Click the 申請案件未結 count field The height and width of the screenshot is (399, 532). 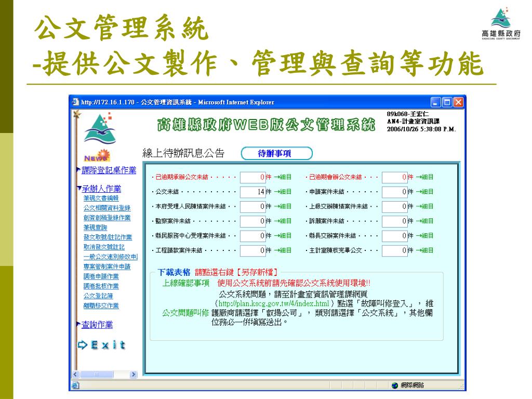click(395, 192)
